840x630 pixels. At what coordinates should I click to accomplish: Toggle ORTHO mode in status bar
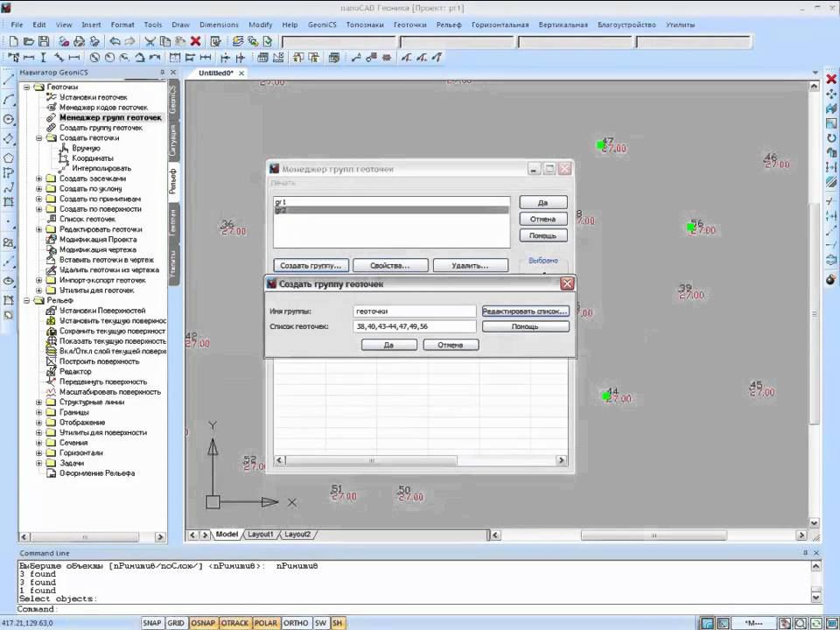pyautogui.click(x=296, y=623)
